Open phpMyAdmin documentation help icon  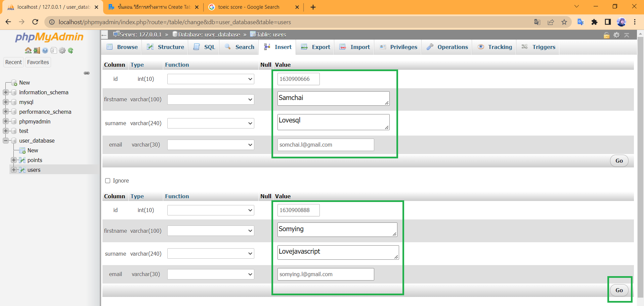pos(45,51)
